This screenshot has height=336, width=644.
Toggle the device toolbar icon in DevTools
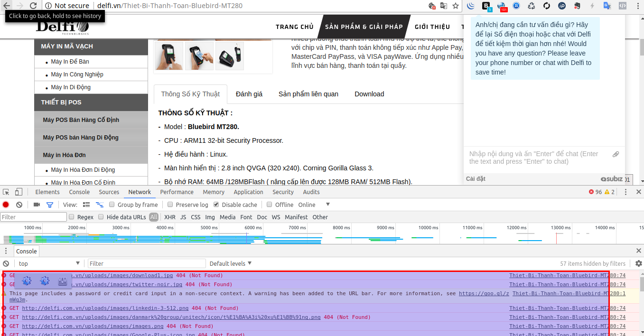(x=19, y=192)
